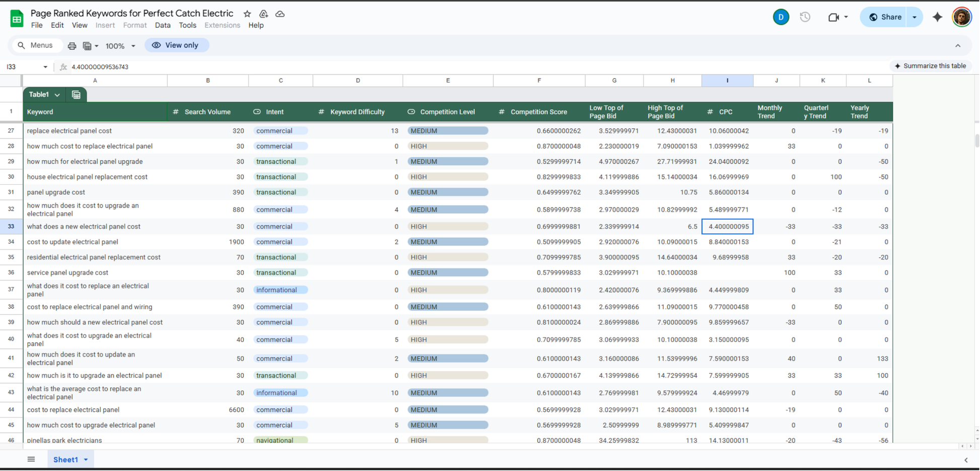Open the print dialog icon
980x471 pixels.
[72, 45]
